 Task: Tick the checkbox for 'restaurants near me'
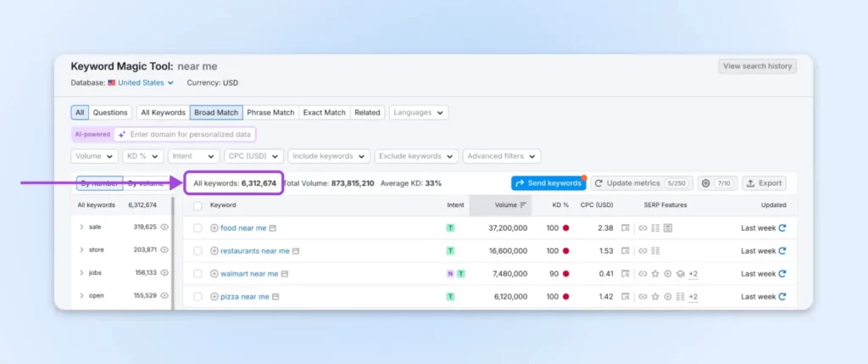198,251
